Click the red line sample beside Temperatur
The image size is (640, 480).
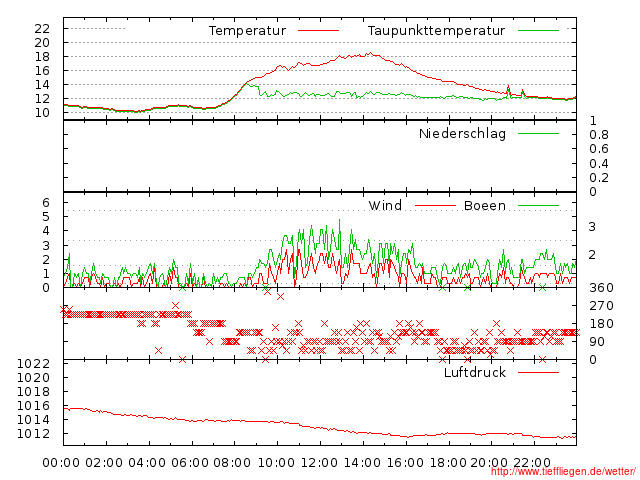318,31
